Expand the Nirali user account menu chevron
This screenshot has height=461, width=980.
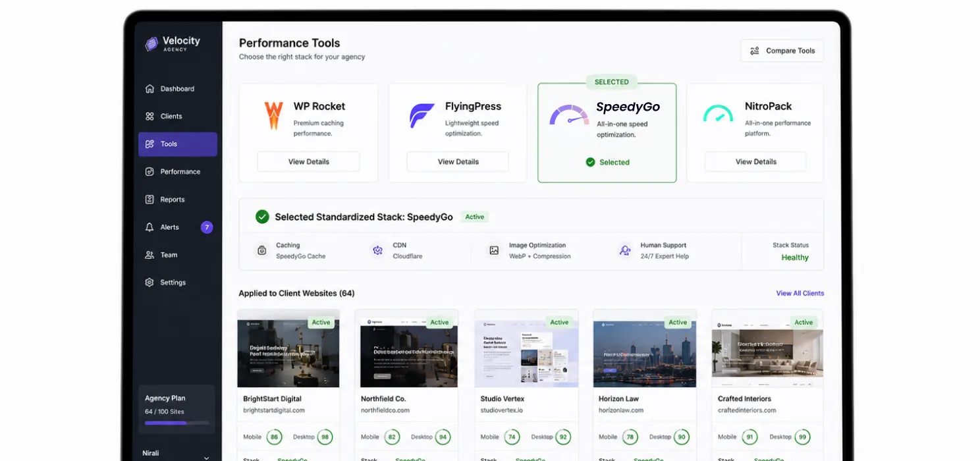point(207,457)
